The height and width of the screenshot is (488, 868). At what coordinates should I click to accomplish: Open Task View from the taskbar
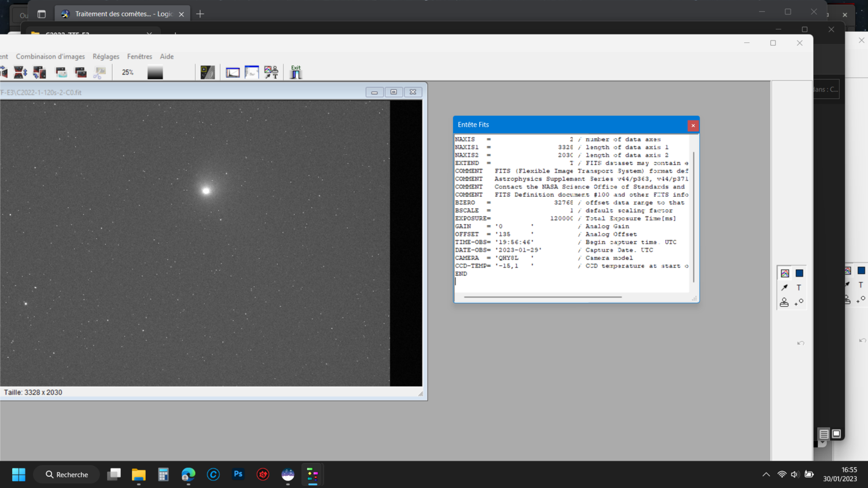(x=114, y=475)
